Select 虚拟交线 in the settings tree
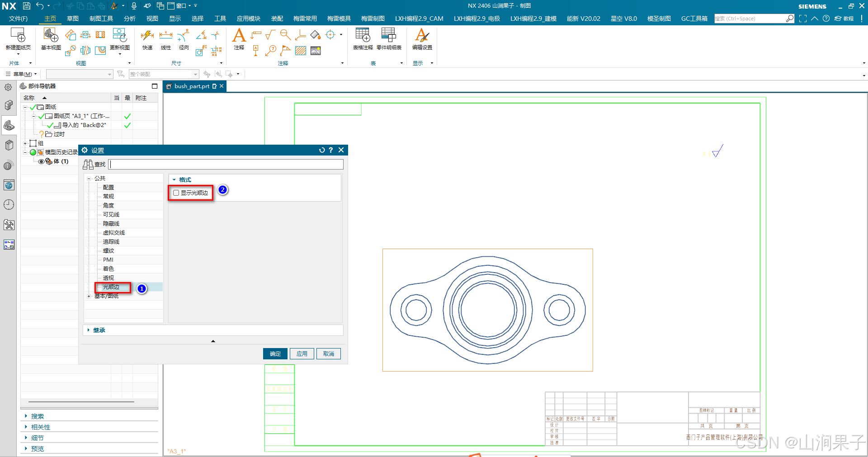868x457 pixels. [x=114, y=233]
